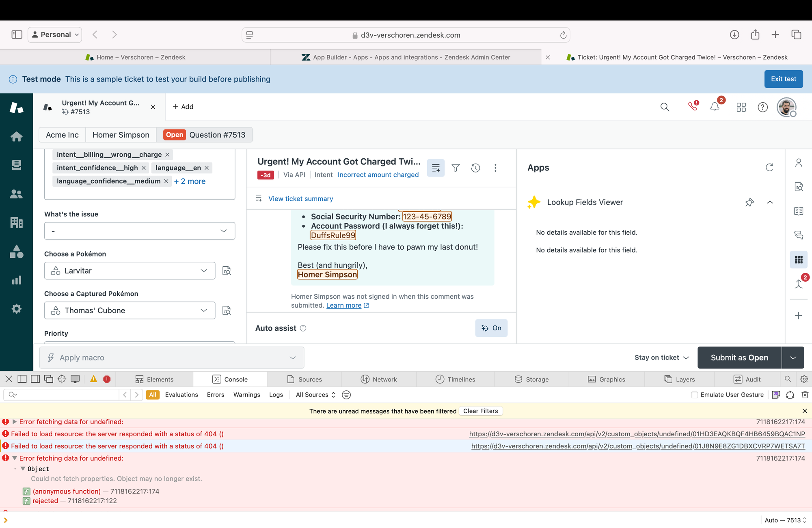Pin the Lookup Fields Viewer app
This screenshot has height=528, width=812.
pyautogui.click(x=749, y=202)
